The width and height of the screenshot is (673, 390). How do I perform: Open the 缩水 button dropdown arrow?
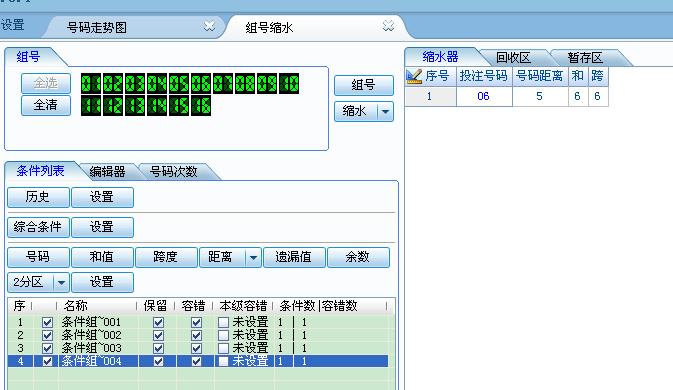(385, 112)
